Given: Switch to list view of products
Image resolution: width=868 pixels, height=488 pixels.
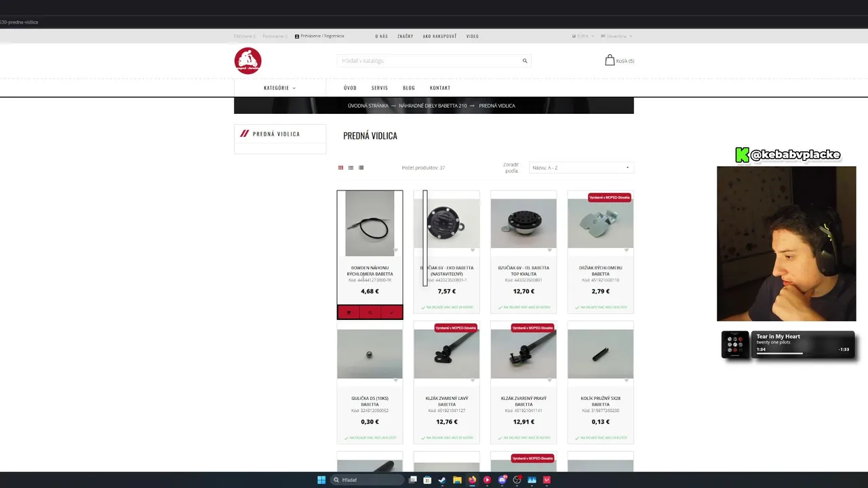Looking at the screenshot, I should click(351, 167).
